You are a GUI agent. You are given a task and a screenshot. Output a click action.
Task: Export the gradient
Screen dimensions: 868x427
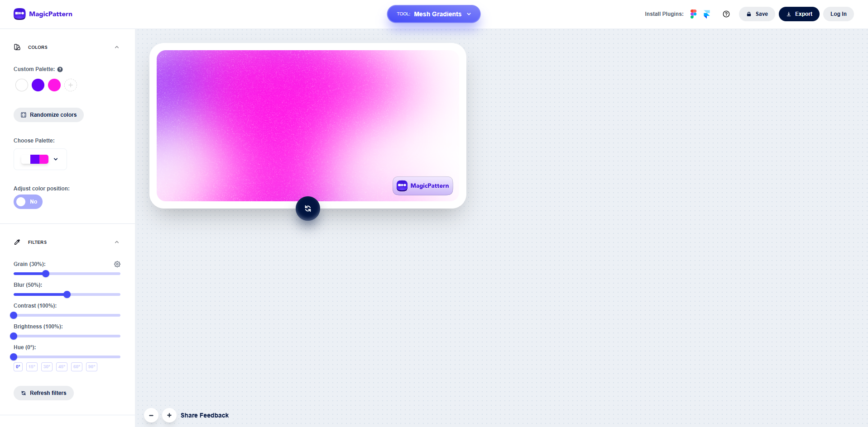798,14
